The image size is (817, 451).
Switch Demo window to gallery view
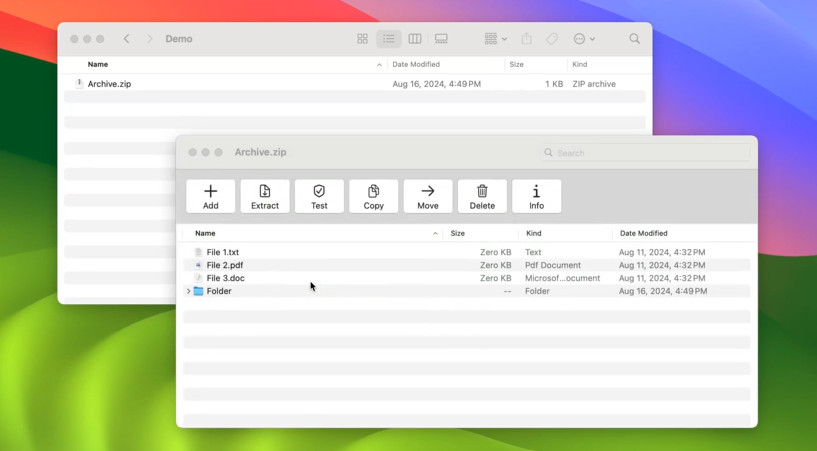441,39
